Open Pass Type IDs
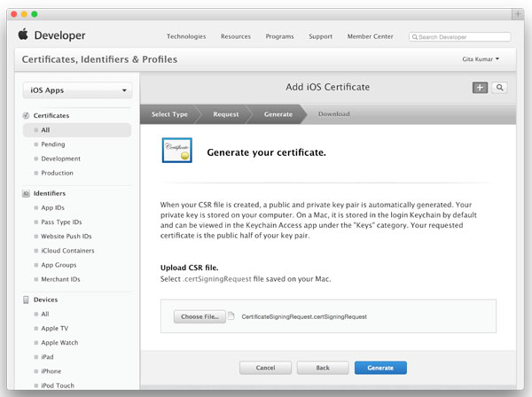The width and height of the screenshot is (532, 397). 61,222
